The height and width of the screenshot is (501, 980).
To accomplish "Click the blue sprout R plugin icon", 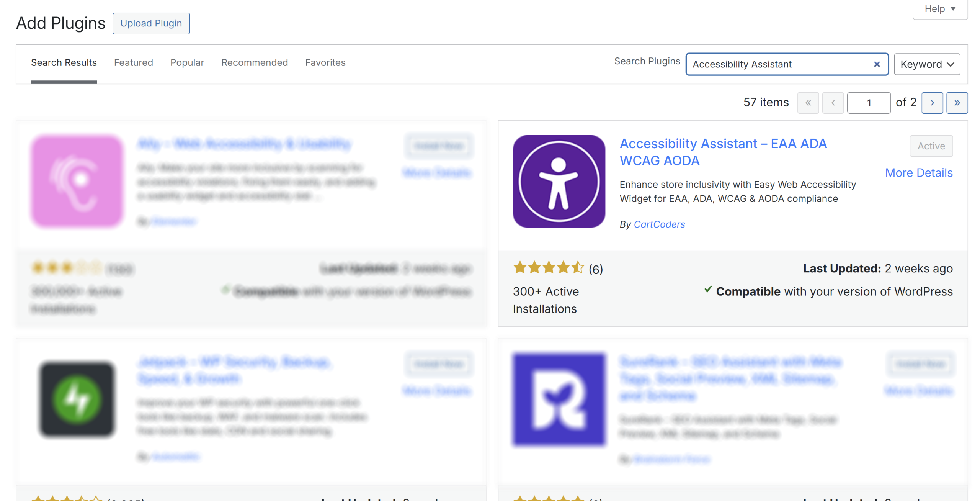I will (x=559, y=399).
